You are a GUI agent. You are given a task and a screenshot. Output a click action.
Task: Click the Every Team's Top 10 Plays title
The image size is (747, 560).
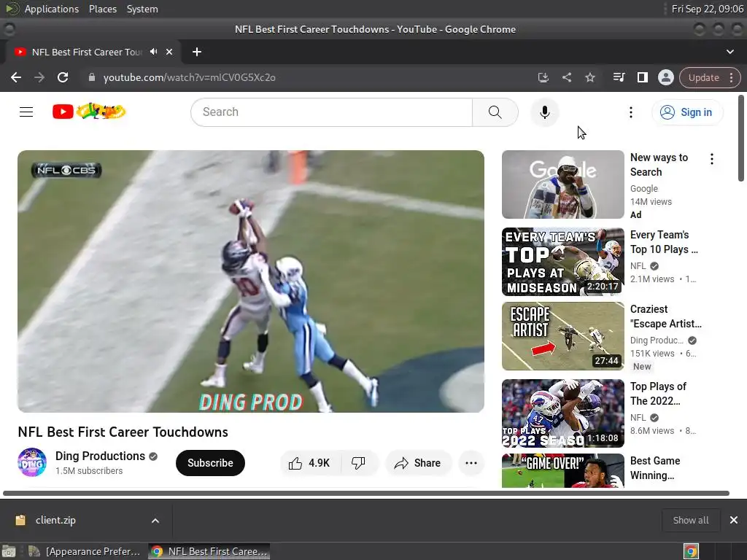664,242
